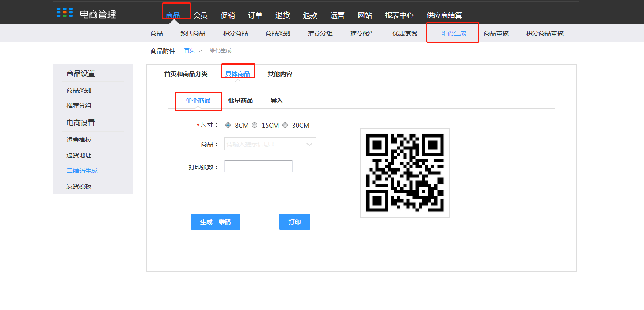Go to 推荐配件 submenu item
644x310 pixels.
362,33
